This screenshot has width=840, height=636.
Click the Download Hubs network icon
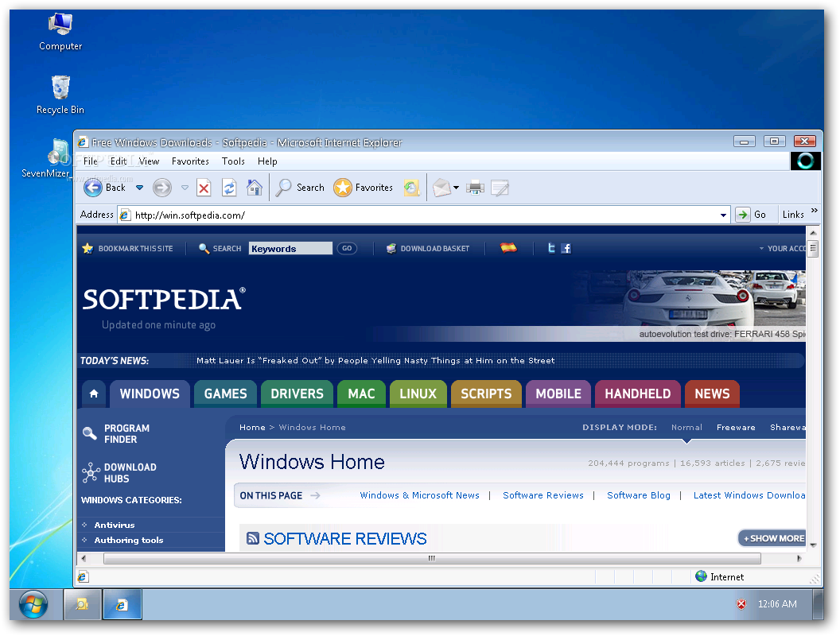(x=91, y=473)
